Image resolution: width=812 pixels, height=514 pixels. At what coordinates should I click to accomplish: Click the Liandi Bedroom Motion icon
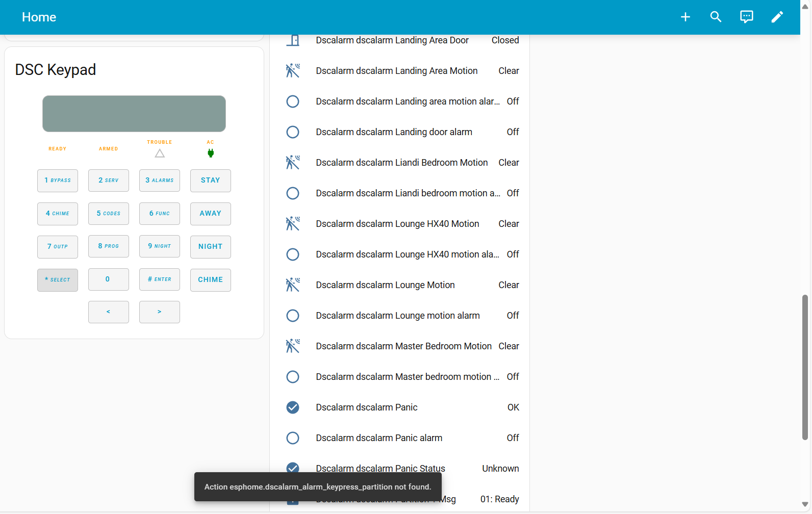coord(293,163)
